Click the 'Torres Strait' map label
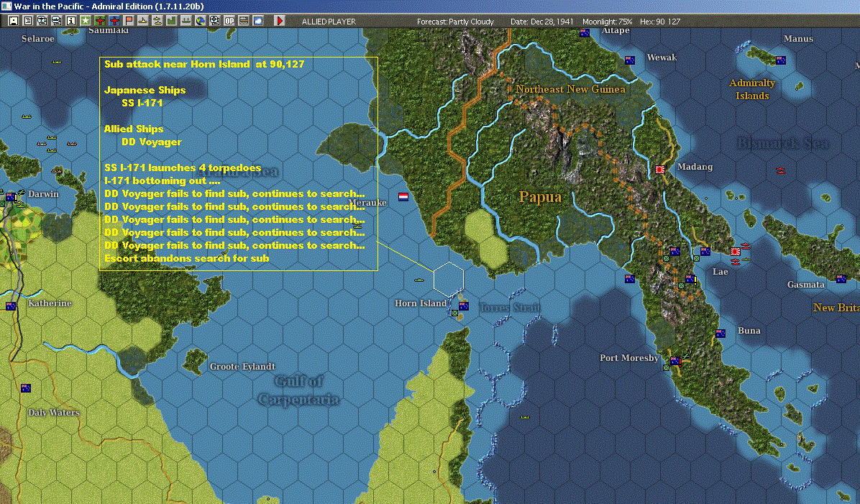Viewport: 860px width, 504px height. pyautogui.click(x=510, y=308)
